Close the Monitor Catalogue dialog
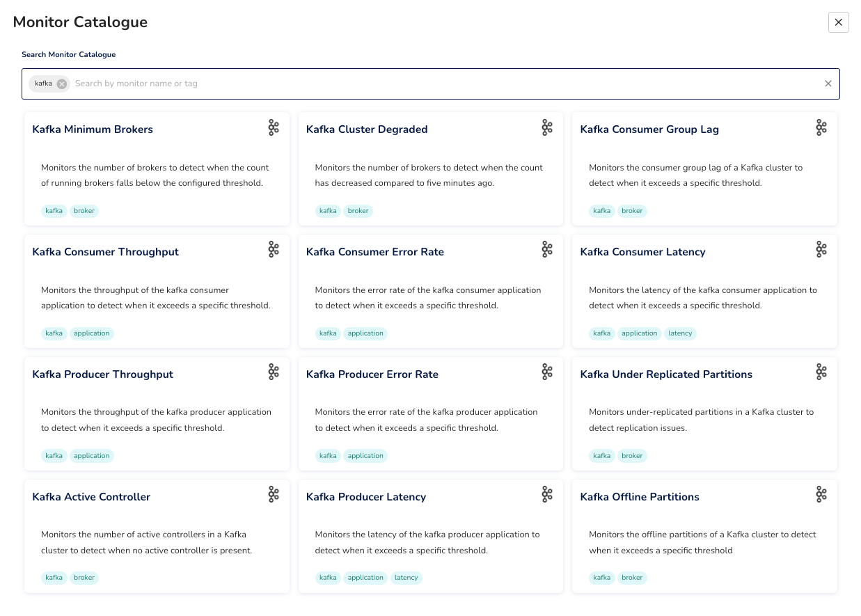The width and height of the screenshot is (861, 616). [x=839, y=22]
